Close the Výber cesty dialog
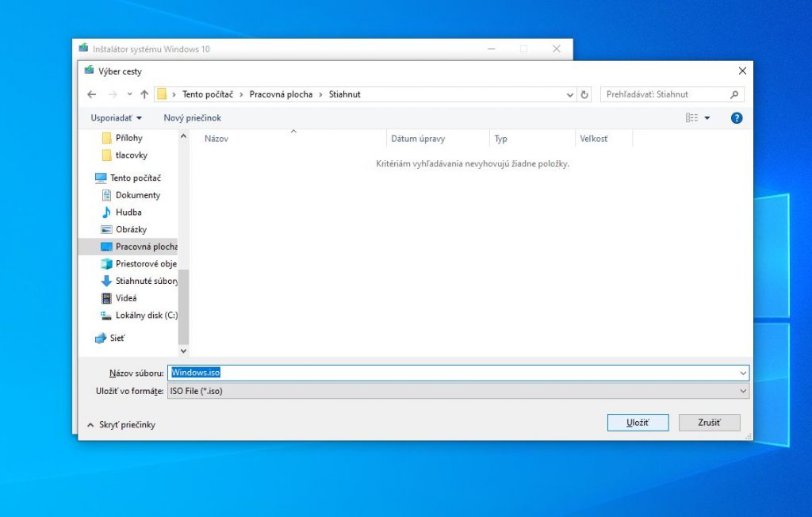Image resolution: width=812 pixels, height=517 pixels. click(742, 71)
